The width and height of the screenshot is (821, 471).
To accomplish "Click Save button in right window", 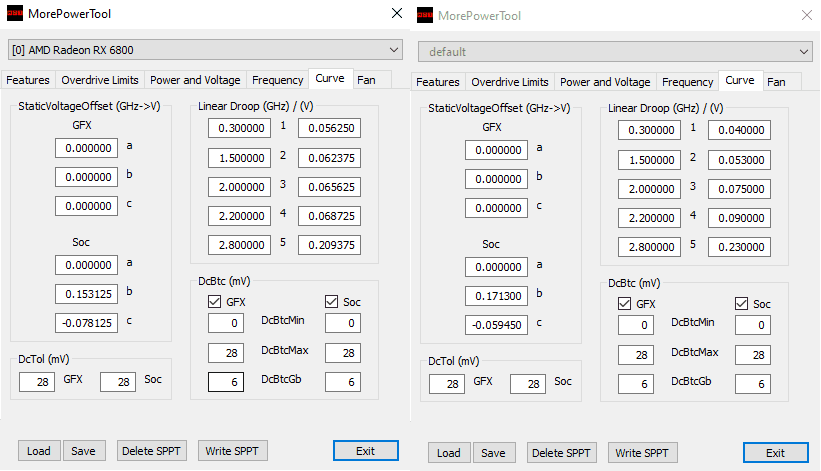I will coord(494,453).
